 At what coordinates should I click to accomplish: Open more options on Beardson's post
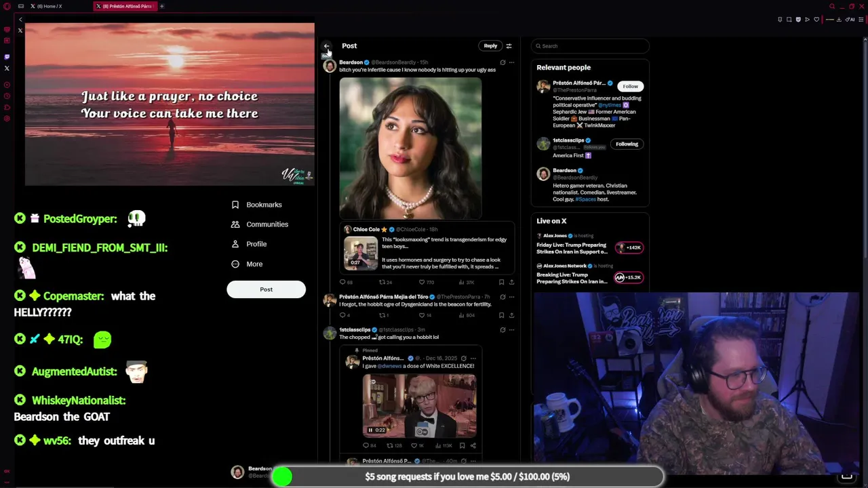pos(512,62)
